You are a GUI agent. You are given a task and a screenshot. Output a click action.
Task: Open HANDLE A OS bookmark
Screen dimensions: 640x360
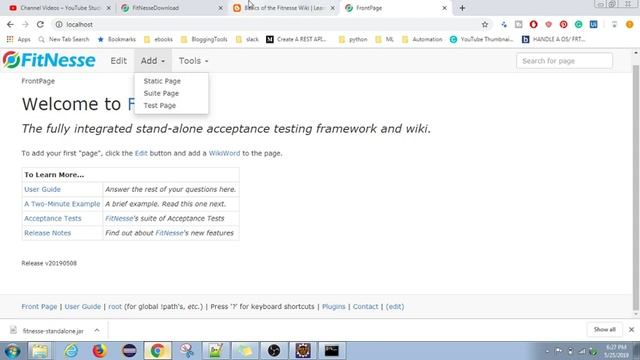click(x=554, y=39)
